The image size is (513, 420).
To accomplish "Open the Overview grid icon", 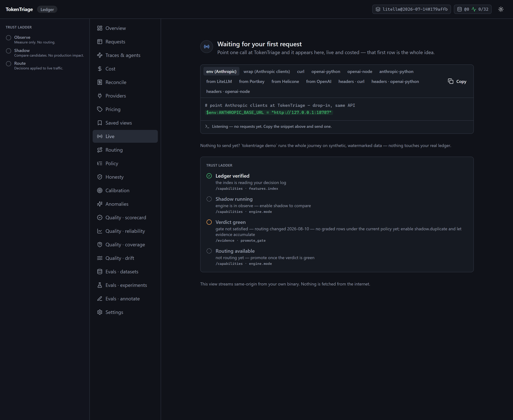I will point(100,28).
